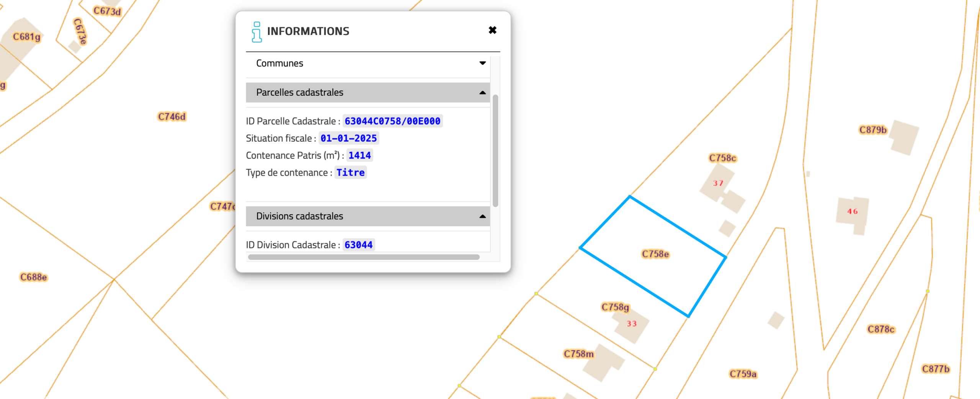The height and width of the screenshot is (399, 980).
Task: Expand the Communes section
Action: pyautogui.click(x=482, y=63)
